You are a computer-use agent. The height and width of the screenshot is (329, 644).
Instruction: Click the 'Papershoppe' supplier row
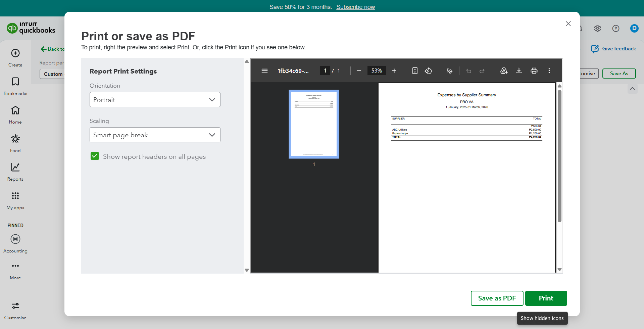466,133
